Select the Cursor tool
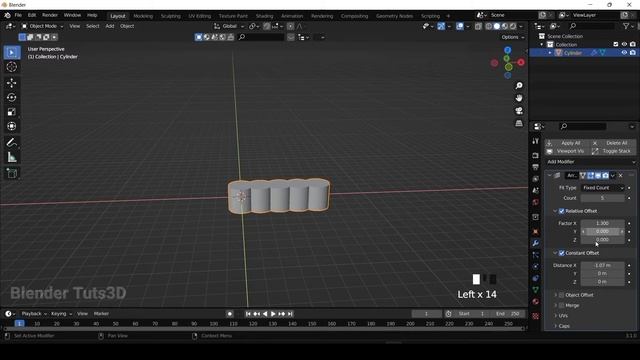Image resolution: width=640 pixels, height=360 pixels. click(11, 67)
